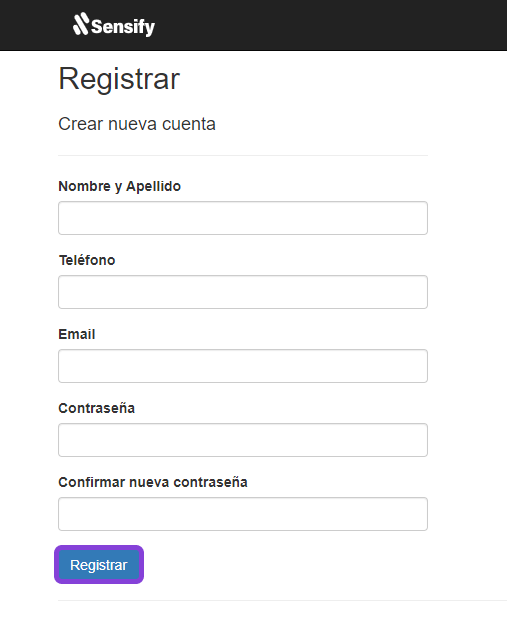507x629 pixels.
Task: Click the Sensify striped logo mark
Action: click(81, 24)
